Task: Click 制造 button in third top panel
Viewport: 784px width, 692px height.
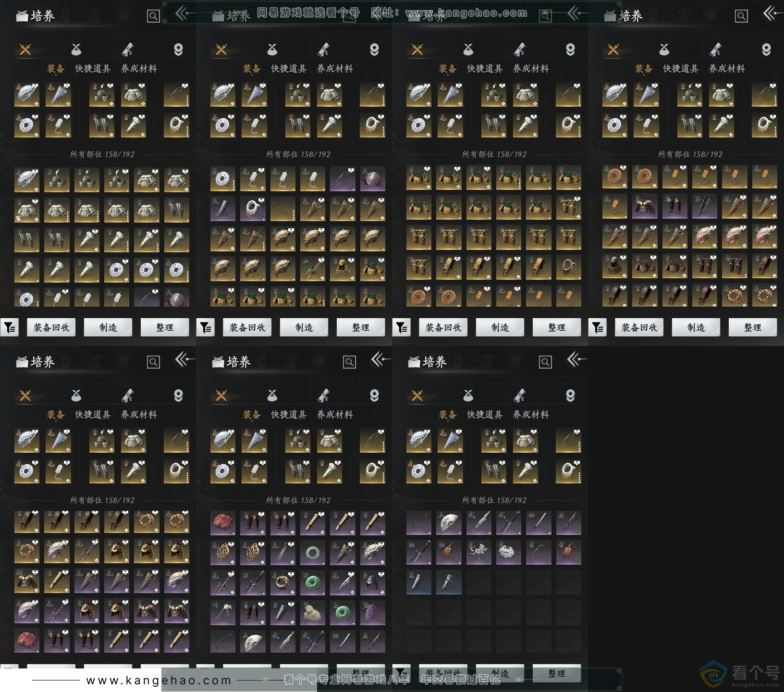Action: (500, 328)
